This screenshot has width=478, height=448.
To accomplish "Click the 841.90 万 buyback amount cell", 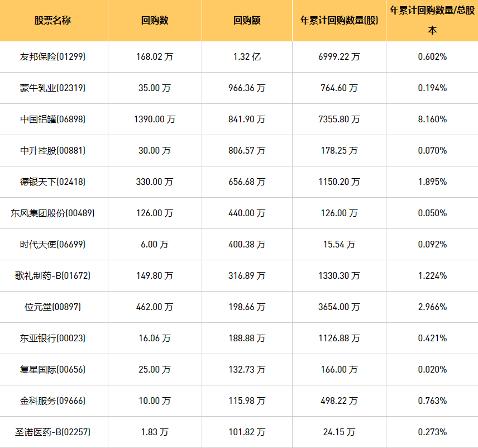I will 247,119.
